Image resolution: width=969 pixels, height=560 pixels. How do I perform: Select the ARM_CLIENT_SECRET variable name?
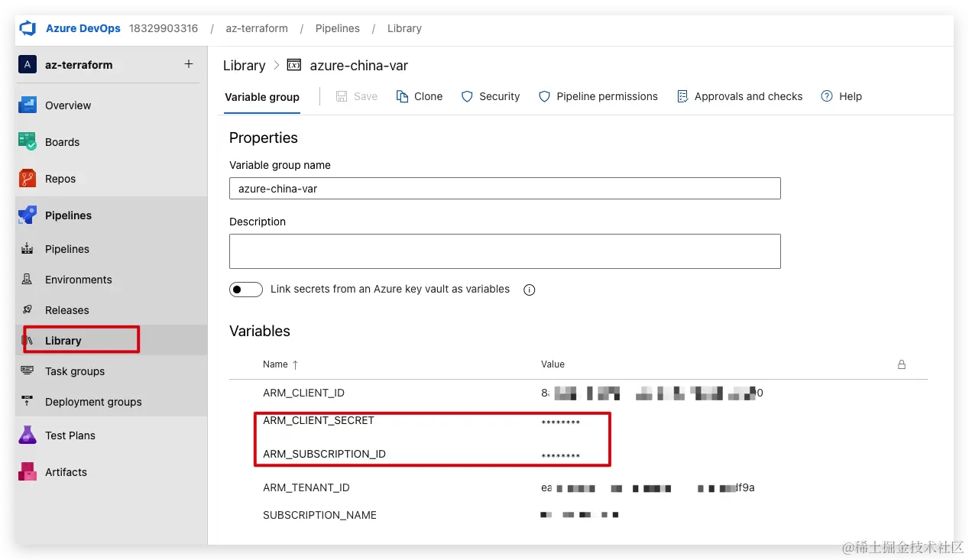[319, 420]
